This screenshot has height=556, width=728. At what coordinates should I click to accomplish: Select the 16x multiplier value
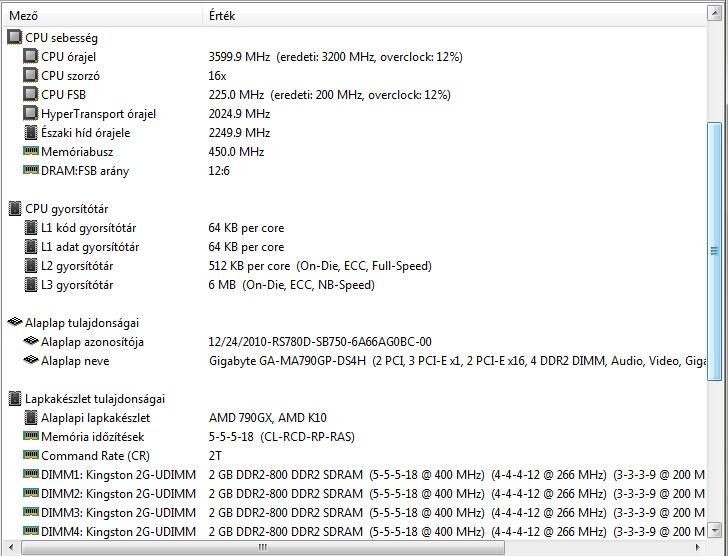[217, 76]
